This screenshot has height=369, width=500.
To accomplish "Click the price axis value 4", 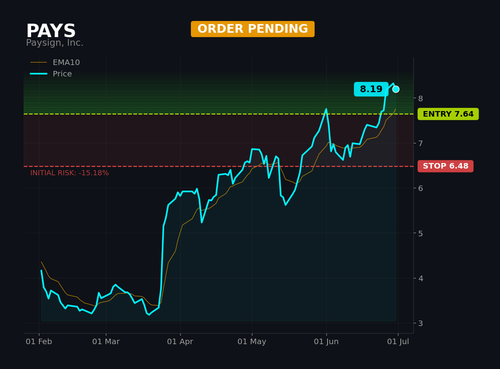I will (420, 278).
